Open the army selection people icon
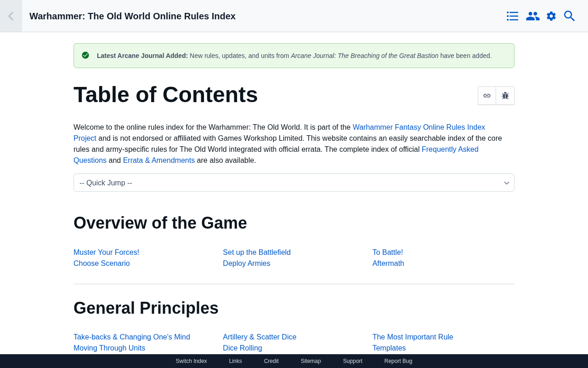Screen dimensions: 588x368 click(x=532, y=16)
